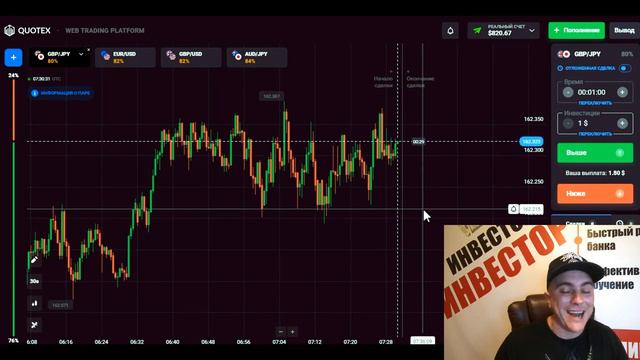Click the clock icon beside trades tab
The image size is (640, 360).
click(x=619, y=223)
